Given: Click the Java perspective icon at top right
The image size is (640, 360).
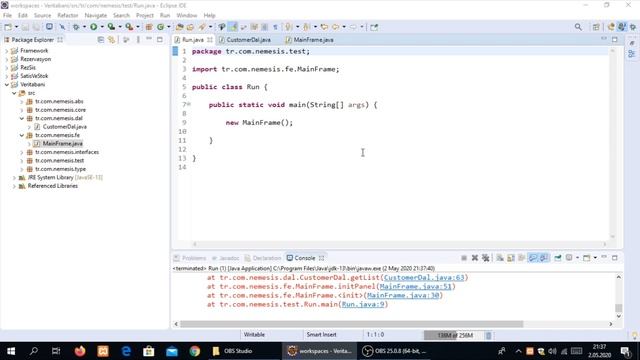Looking at the screenshot, I should coord(622,27).
